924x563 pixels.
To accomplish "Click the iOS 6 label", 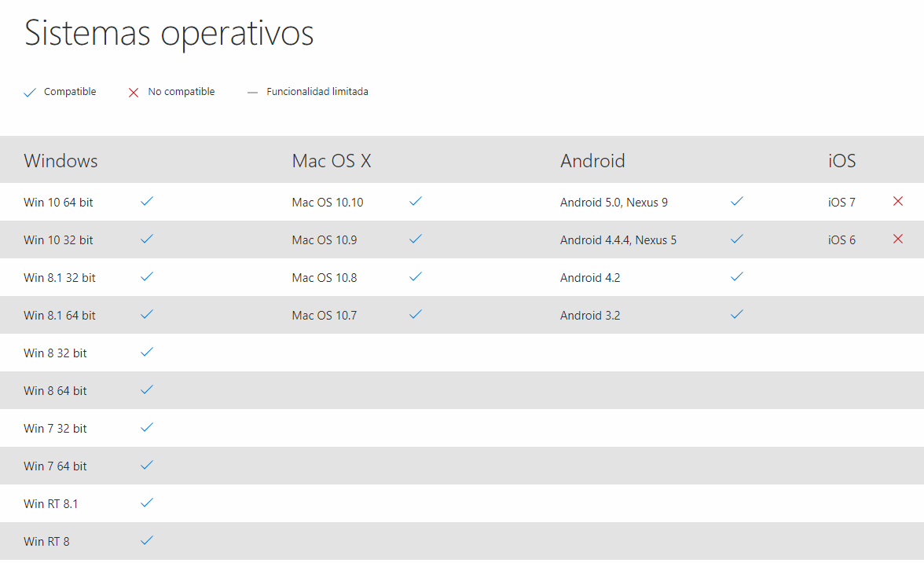I will pyautogui.click(x=841, y=240).
